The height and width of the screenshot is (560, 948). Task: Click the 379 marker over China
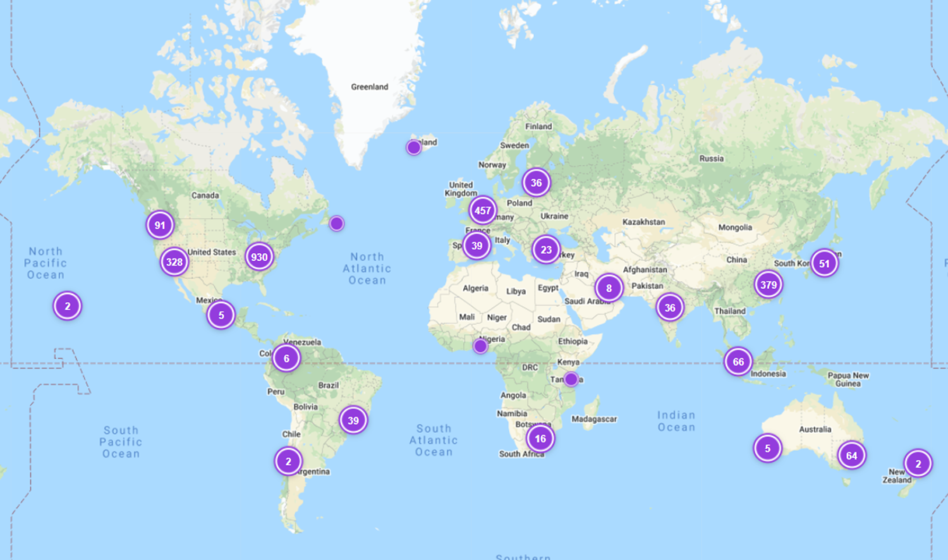pos(768,284)
